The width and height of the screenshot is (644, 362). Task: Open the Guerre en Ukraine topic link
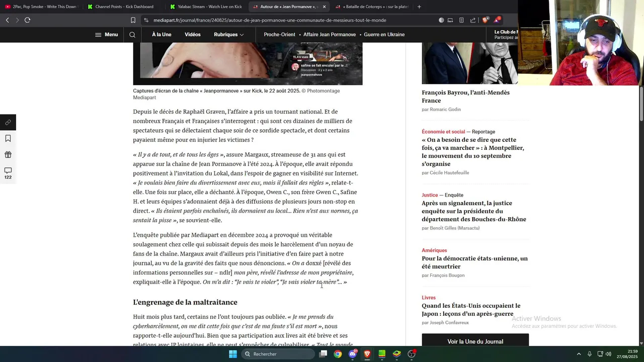384,35
